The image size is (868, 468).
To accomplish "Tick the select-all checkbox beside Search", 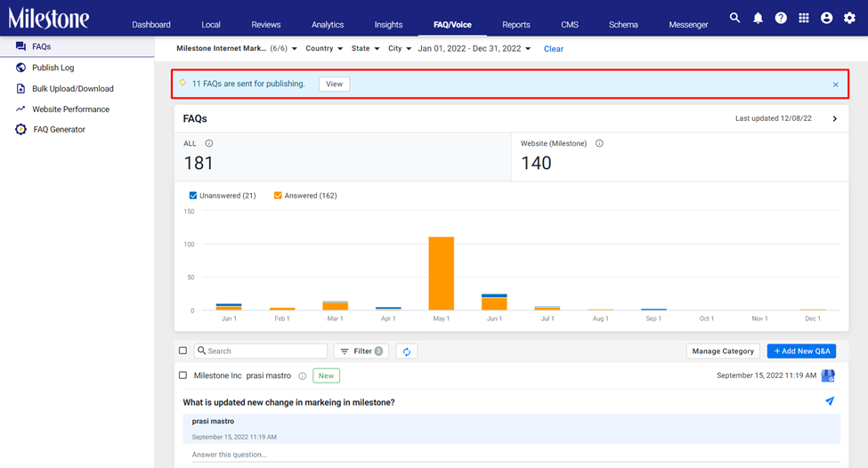I will tap(183, 351).
